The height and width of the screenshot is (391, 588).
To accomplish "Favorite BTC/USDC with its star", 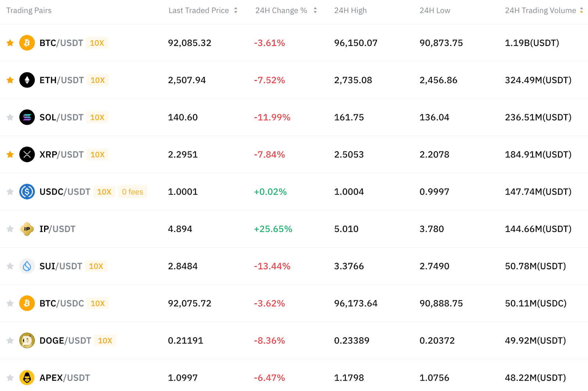I will (x=10, y=303).
